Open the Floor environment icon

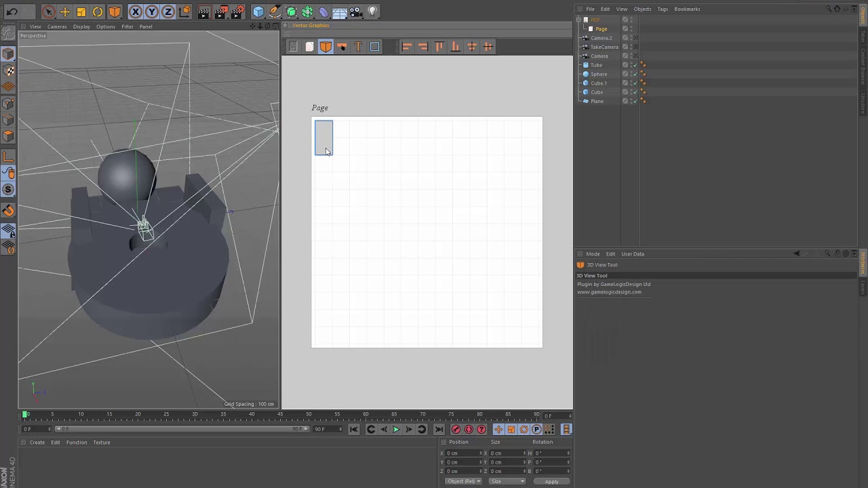340,12
